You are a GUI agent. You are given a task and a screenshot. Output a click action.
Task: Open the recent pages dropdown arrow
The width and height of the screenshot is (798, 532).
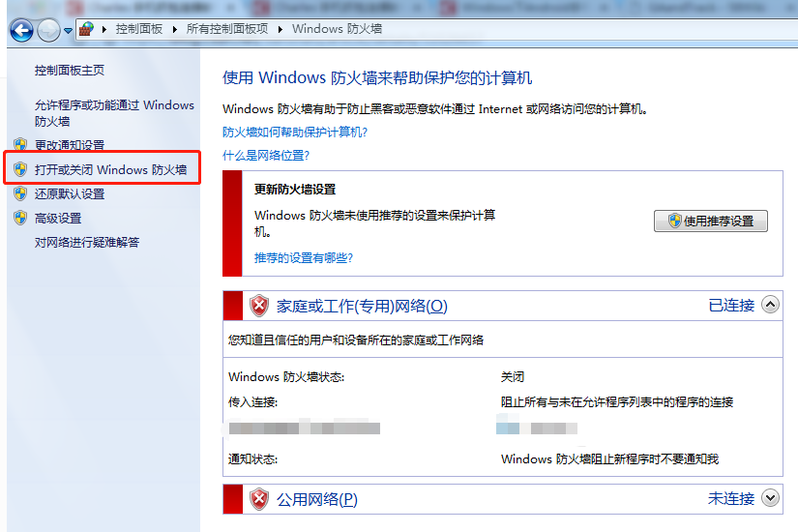(x=69, y=31)
